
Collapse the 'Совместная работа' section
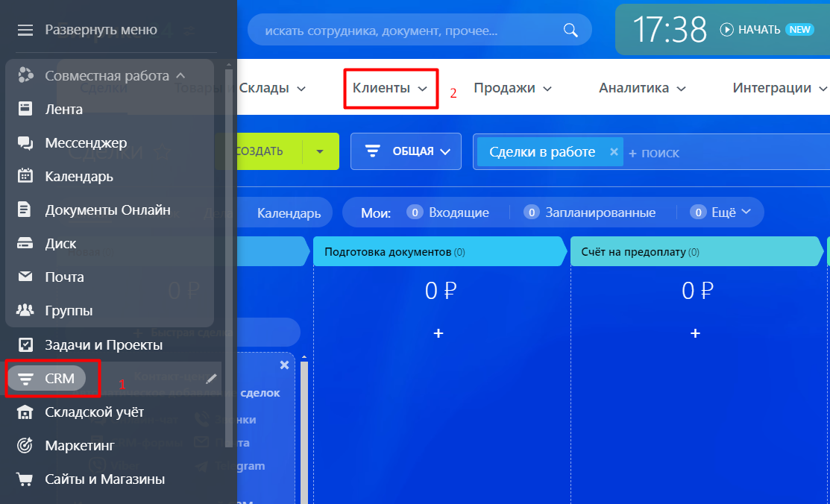click(x=180, y=75)
